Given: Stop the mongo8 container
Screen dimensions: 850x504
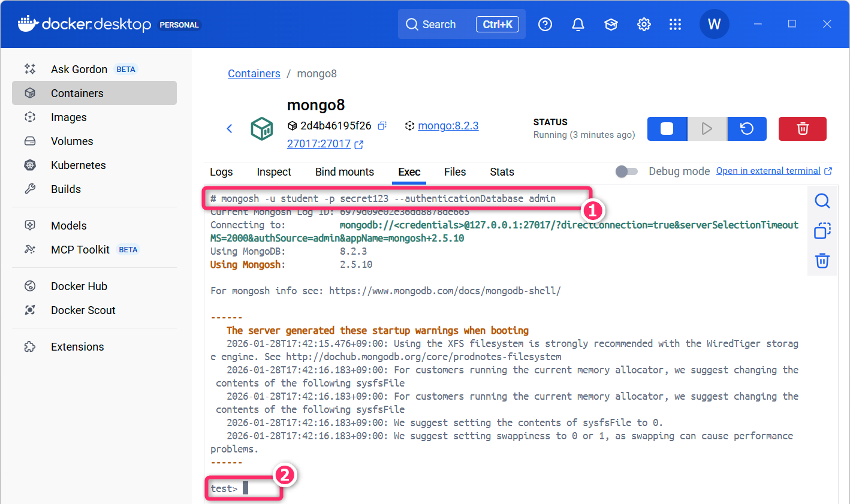Looking at the screenshot, I should tap(667, 129).
